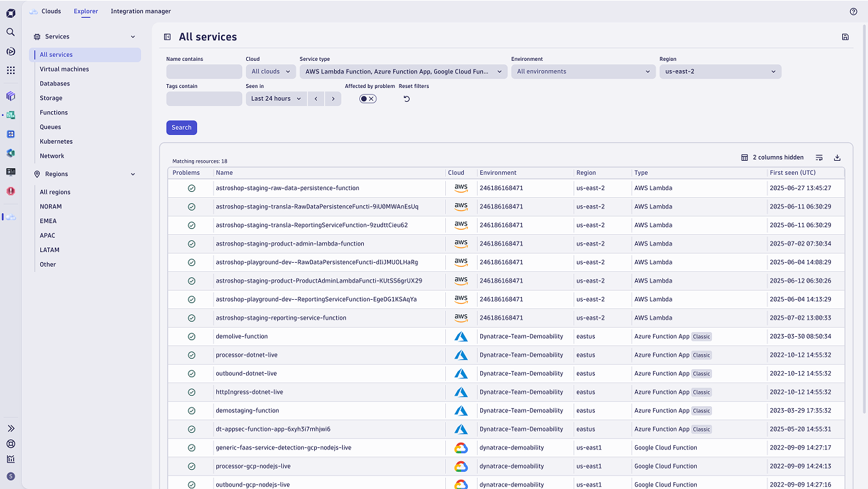Click the save filter icon
Image resolution: width=868 pixels, height=489 pixels.
pyautogui.click(x=845, y=37)
